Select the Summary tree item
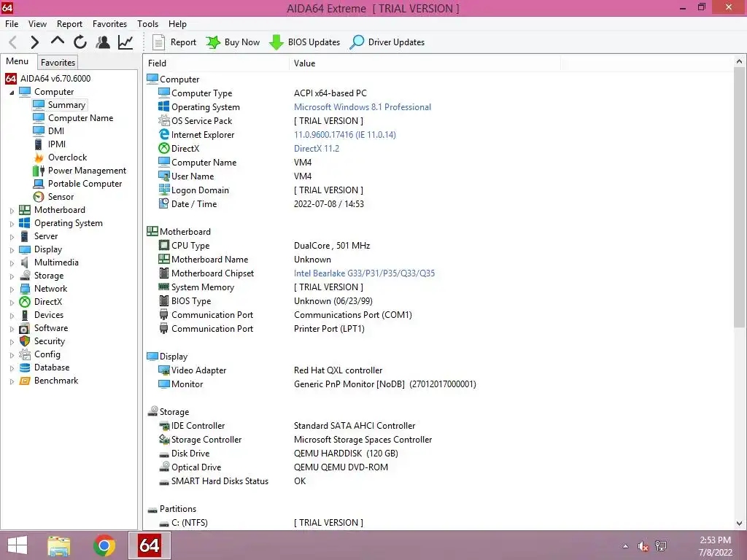 [66, 105]
